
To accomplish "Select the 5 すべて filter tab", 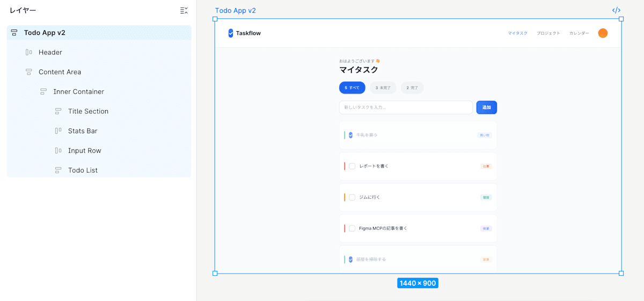I will tap(352, 88).
